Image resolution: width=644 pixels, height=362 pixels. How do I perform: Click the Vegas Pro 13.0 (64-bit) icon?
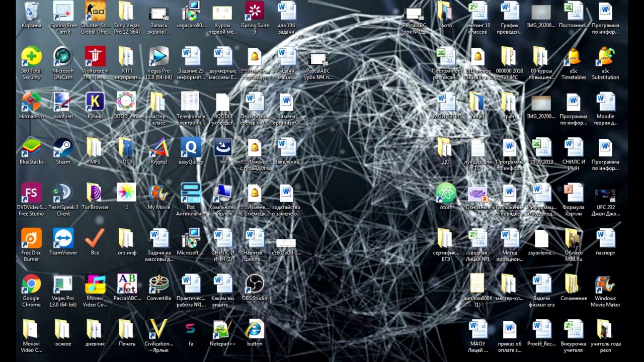[x=63, y=291]
